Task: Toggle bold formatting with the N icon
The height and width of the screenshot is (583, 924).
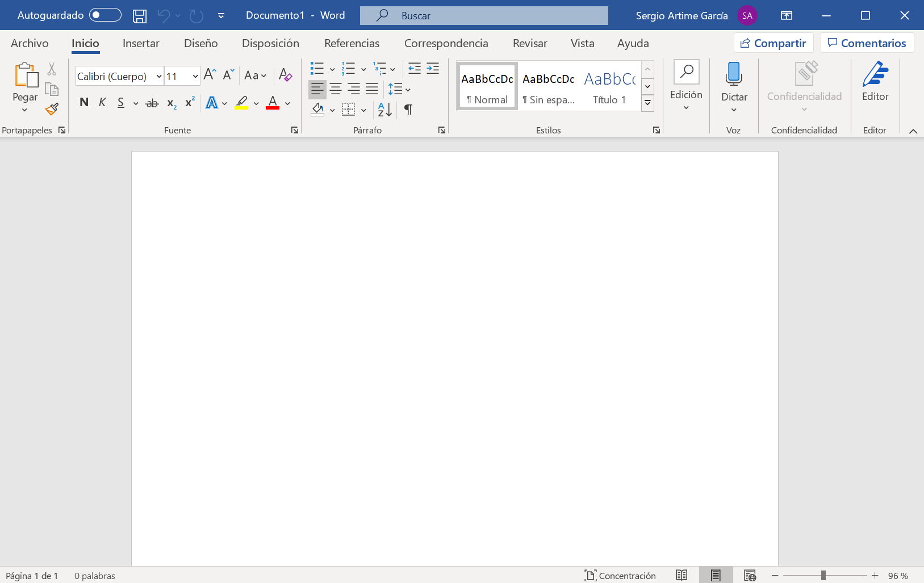Action: (x=84, y=102)
